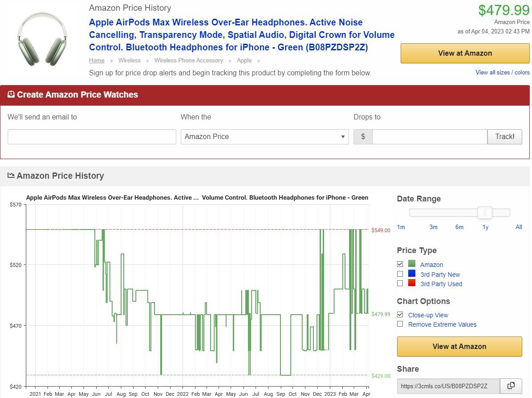This screenshot has height=398, width=532.
Task: Click the $479.99 label on chart
Action: pyautogui.click(x=381, y=314)
